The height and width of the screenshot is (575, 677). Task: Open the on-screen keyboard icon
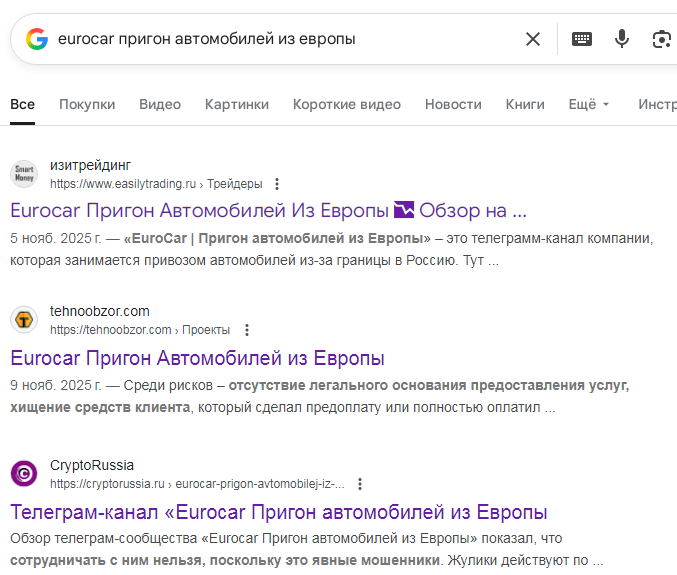pyautogui.click(x=582, y=39)
